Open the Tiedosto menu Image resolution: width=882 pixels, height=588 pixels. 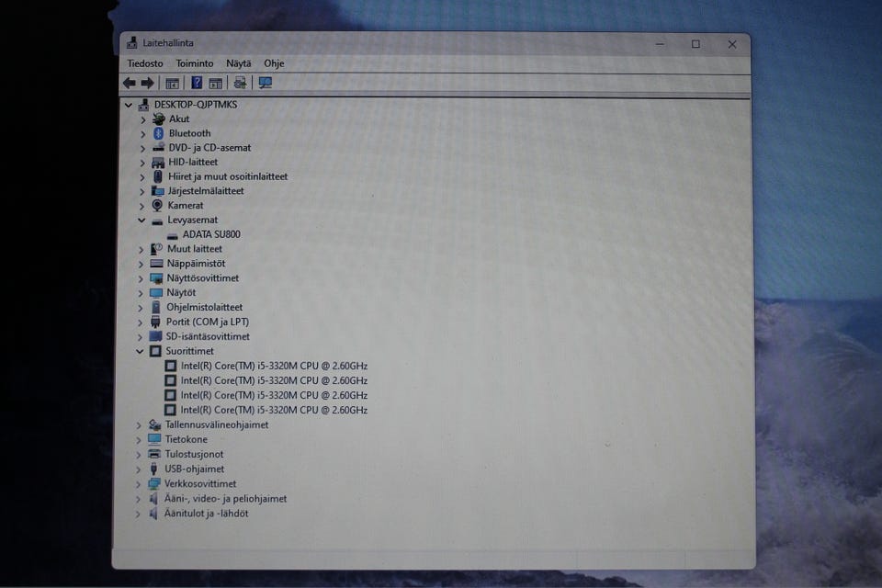click(x=145, y=63)
